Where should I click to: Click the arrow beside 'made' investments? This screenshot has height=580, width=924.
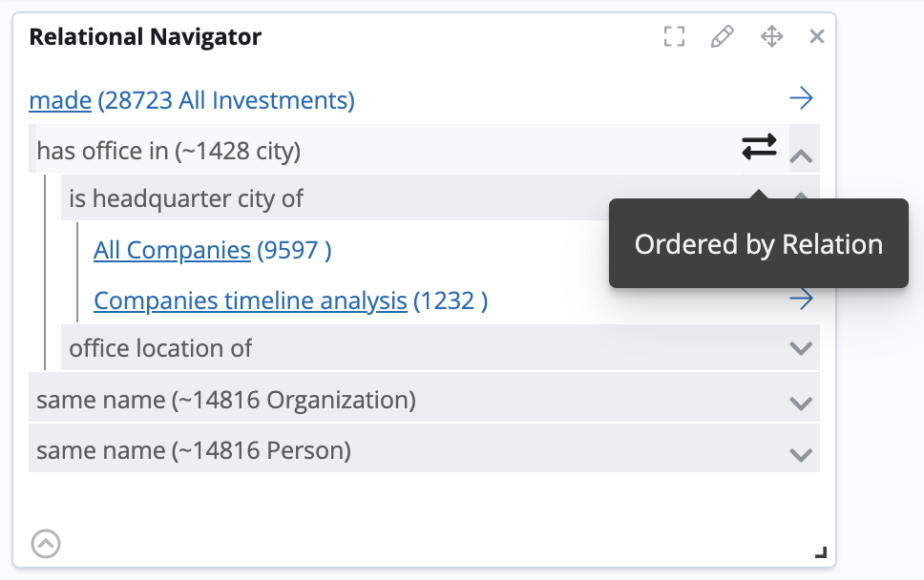click(801, 98)
